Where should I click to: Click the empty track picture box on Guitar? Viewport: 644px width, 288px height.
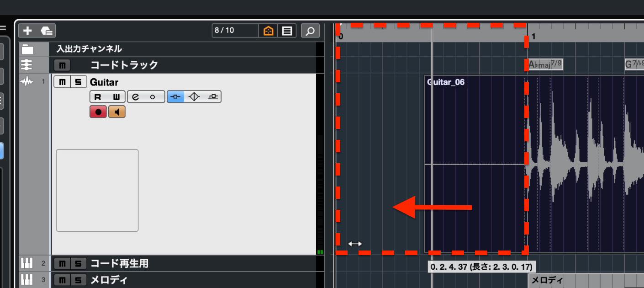coord(97,190)
